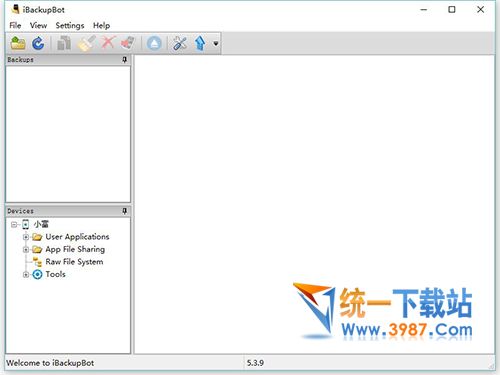Click the grayed duplicate backup toolbar icon

[64, 43]
